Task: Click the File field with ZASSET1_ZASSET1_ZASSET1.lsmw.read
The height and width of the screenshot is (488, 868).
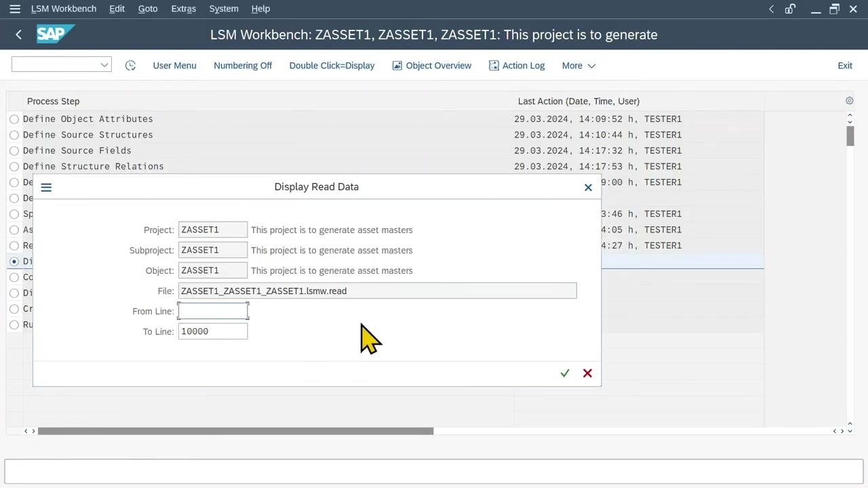Action: coord(378,291)
